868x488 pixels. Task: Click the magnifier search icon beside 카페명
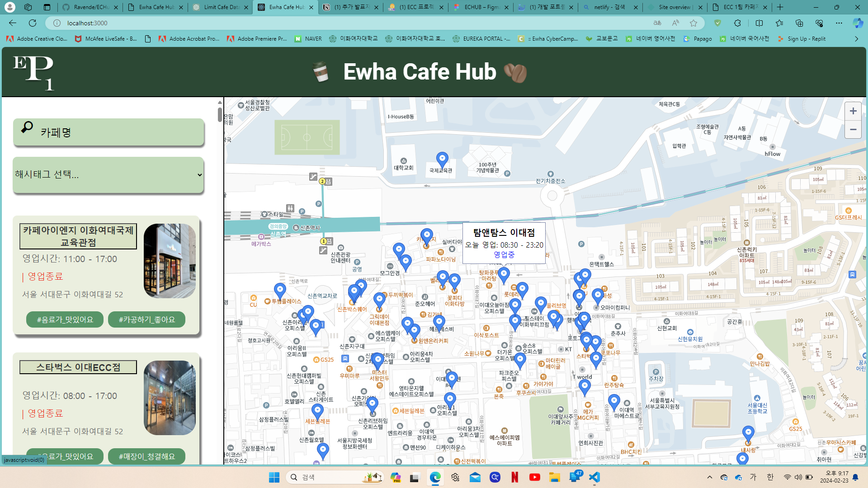(x=27, y=128)
